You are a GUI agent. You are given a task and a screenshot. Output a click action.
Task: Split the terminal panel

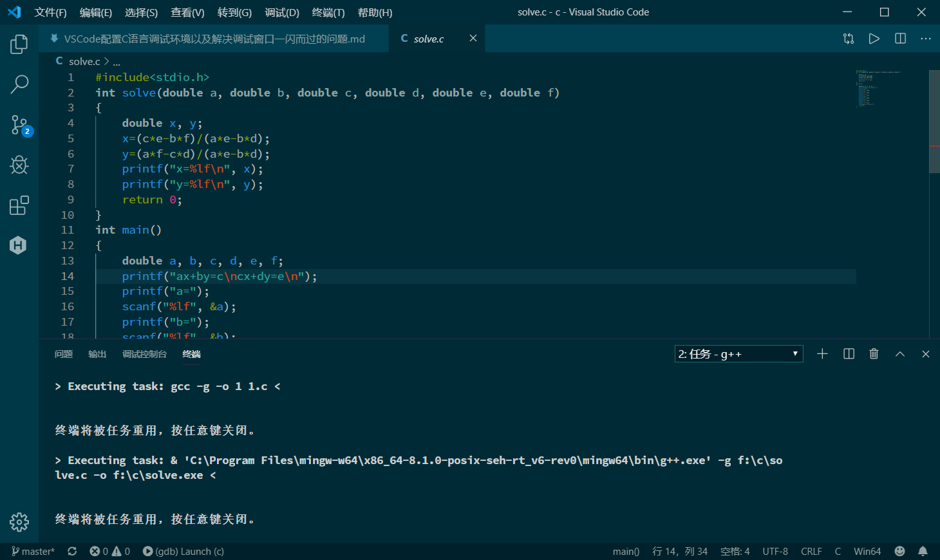(x=849, y=354)
